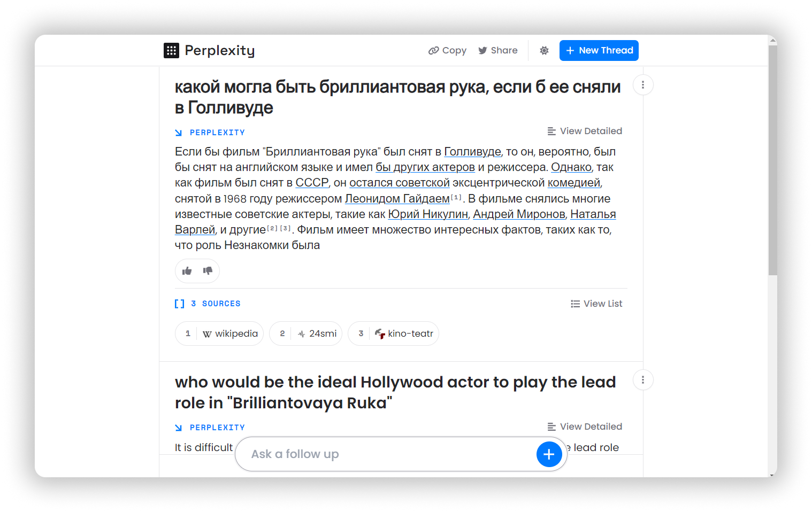812x512 pixels.
Task: Expand View Detailed for first answer
Action: click(585, 131)
